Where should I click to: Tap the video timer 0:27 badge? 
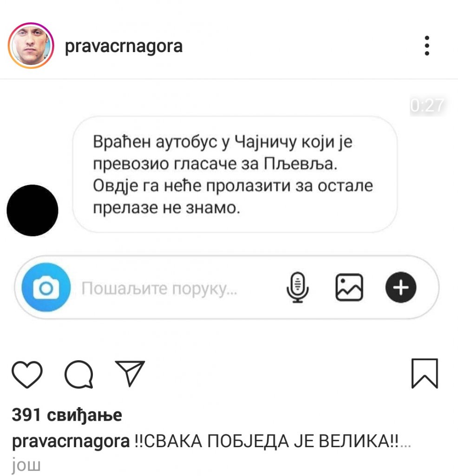[x=427, y=106]
